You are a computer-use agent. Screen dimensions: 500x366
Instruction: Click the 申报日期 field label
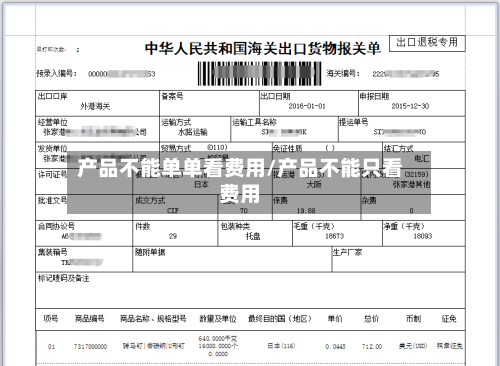(374, 97)
